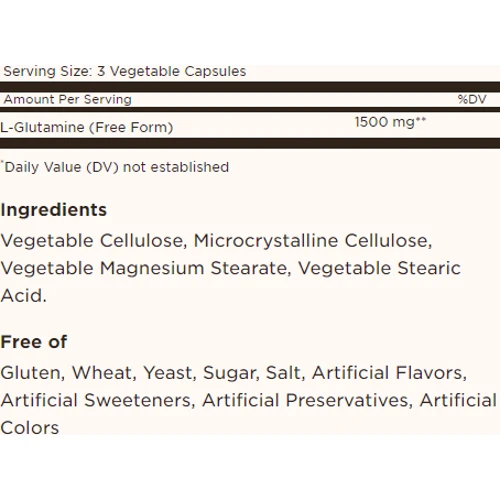
Task: Click Vegetable Cellulose in ingredients list
Action: pos(94,241)
